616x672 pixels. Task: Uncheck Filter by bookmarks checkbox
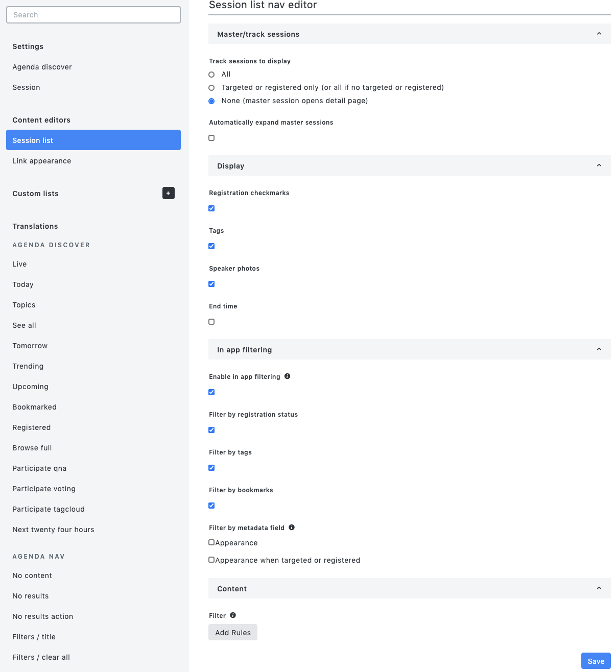pos(211,506)
